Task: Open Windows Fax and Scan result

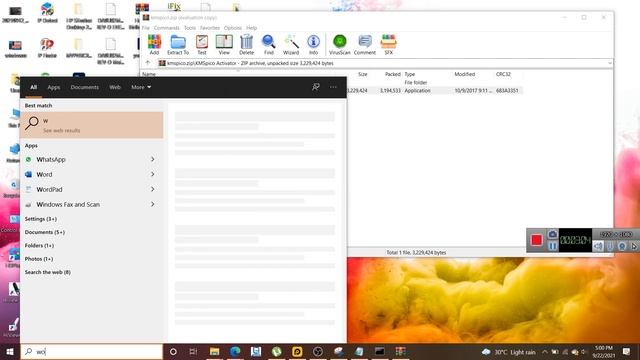Action: pyautogui.click(x=84, y=204)
